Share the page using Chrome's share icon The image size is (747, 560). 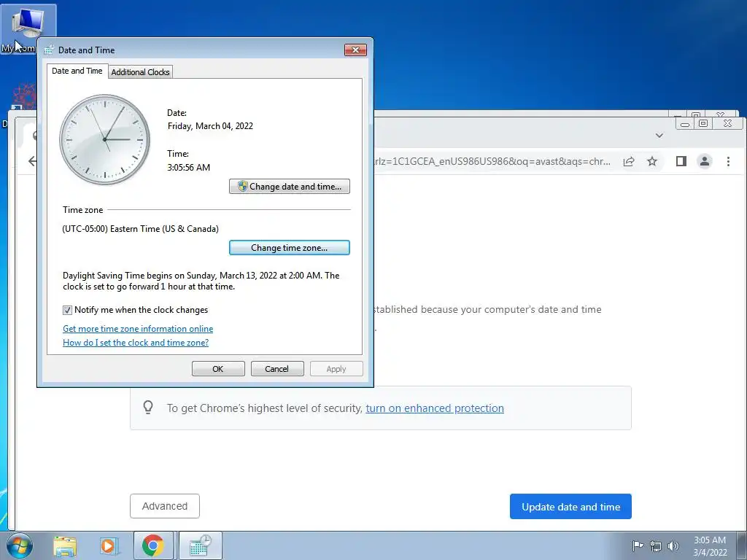[629, 161]
